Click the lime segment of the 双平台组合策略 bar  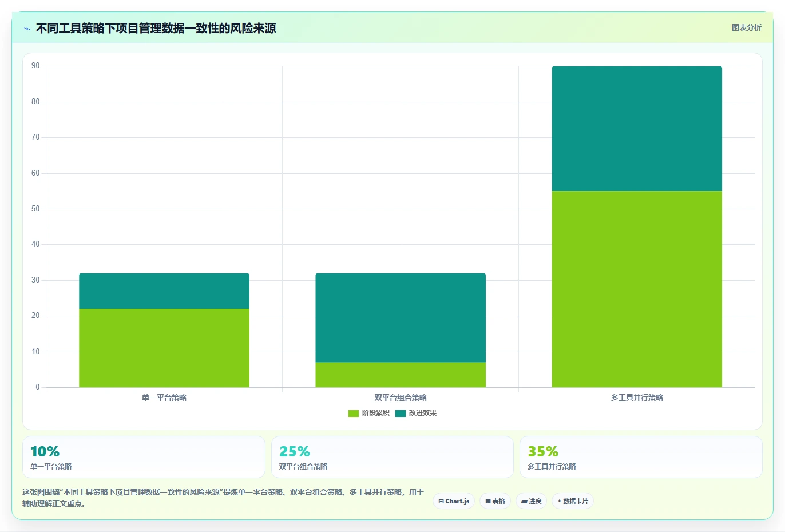click(401, 375)
